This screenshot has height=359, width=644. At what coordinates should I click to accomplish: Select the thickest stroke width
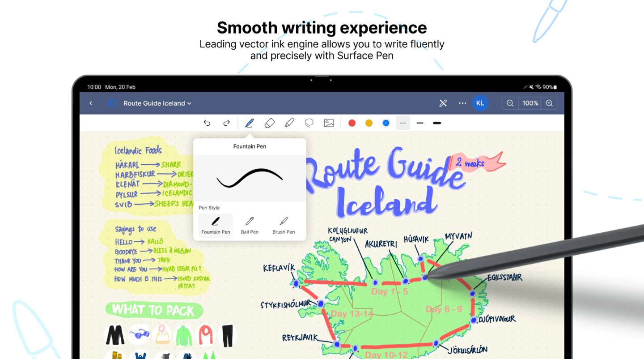click(x=437, y=123)
